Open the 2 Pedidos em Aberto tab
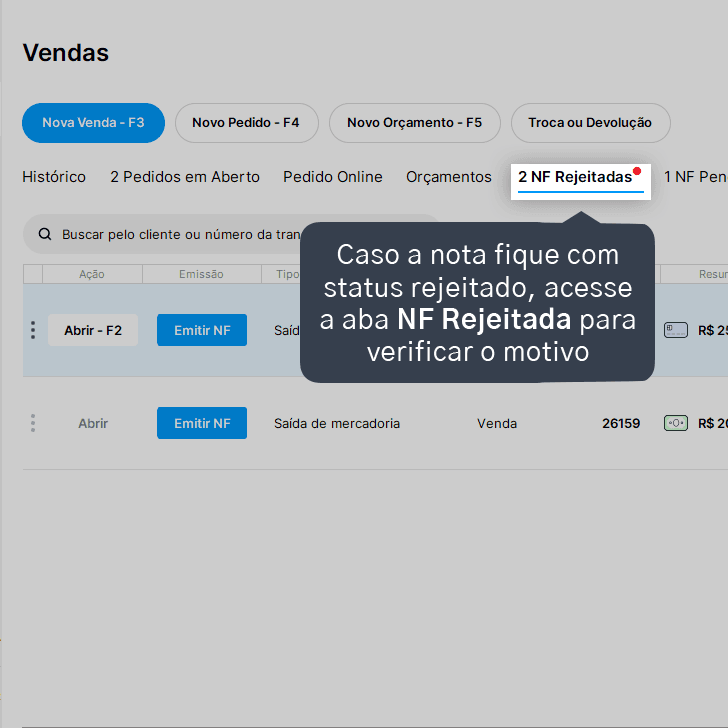Image resolution: width=728 pixels, height=728 pixels. (185, 177)
